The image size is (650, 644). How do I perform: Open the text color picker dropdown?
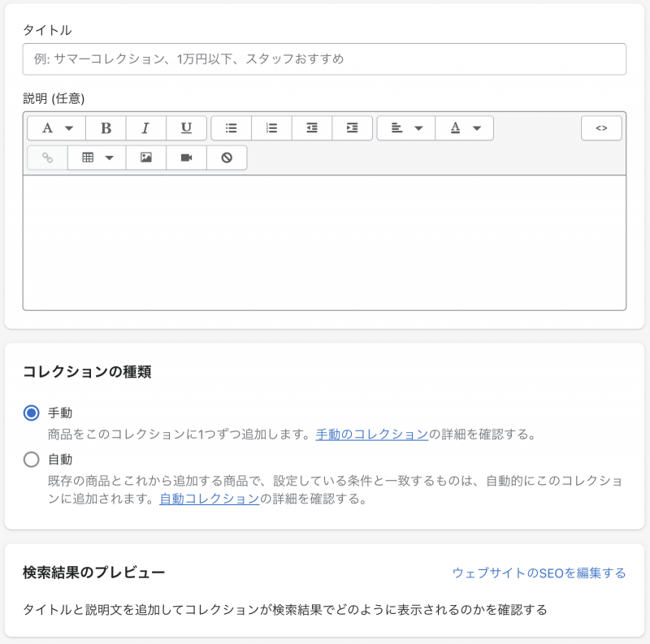(465, 128)
